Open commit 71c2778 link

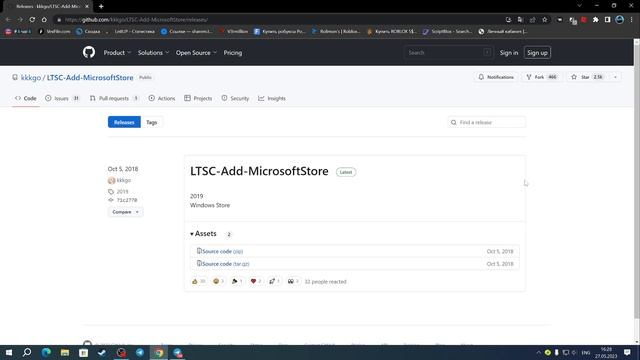point(127,200)
